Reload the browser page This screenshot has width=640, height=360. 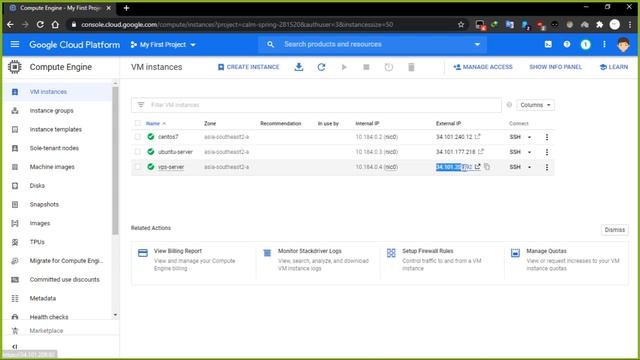pyautogui.click(x=40, y=24)
